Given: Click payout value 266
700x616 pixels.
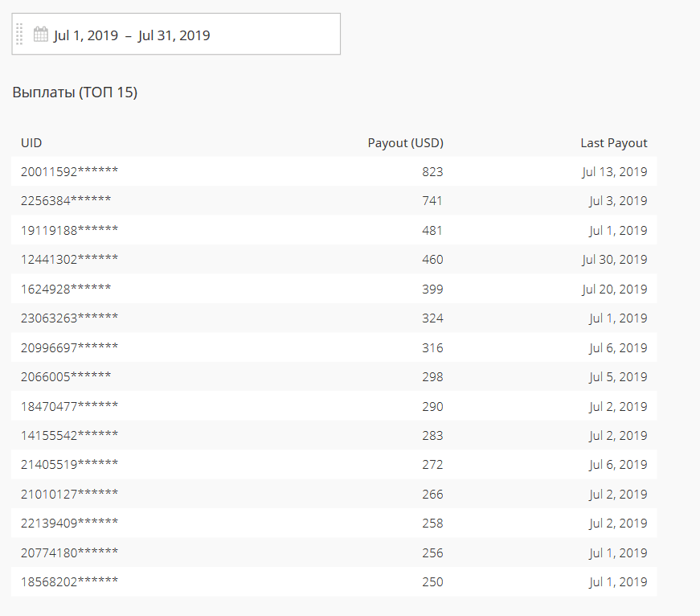Looking at the screenshot, I should click(432, 495).
